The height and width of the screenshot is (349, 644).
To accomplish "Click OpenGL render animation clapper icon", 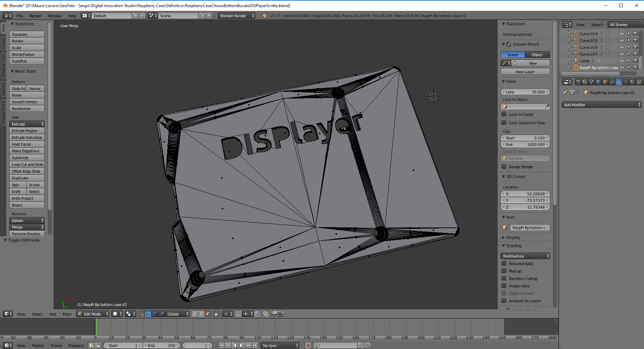I will click(281, 314).
